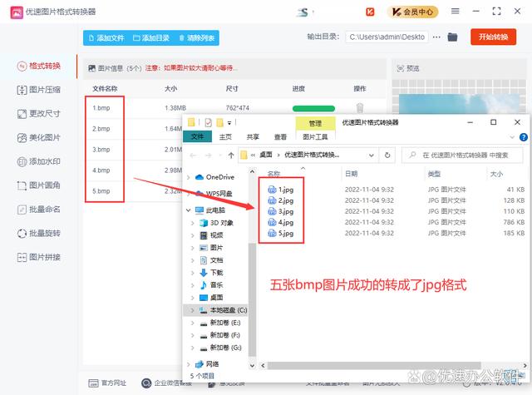Open the 文件 tab in Explorer
The height and width of the screenshot is (395, 532).
pos(197,136)
